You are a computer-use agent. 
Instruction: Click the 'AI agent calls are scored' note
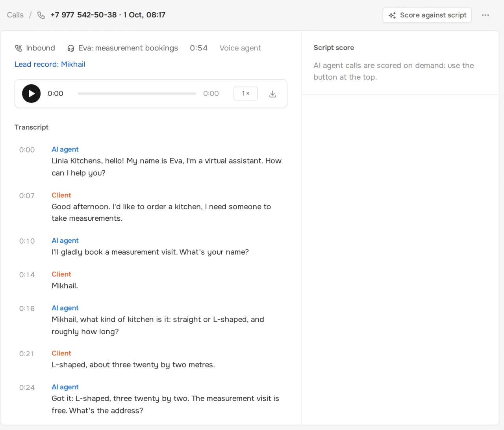pos(394,71)
